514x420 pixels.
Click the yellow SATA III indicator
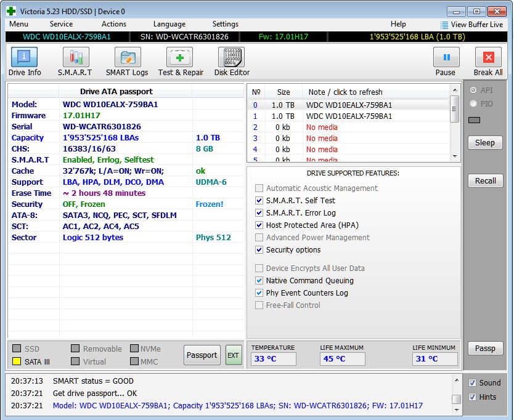coord(17,361)
